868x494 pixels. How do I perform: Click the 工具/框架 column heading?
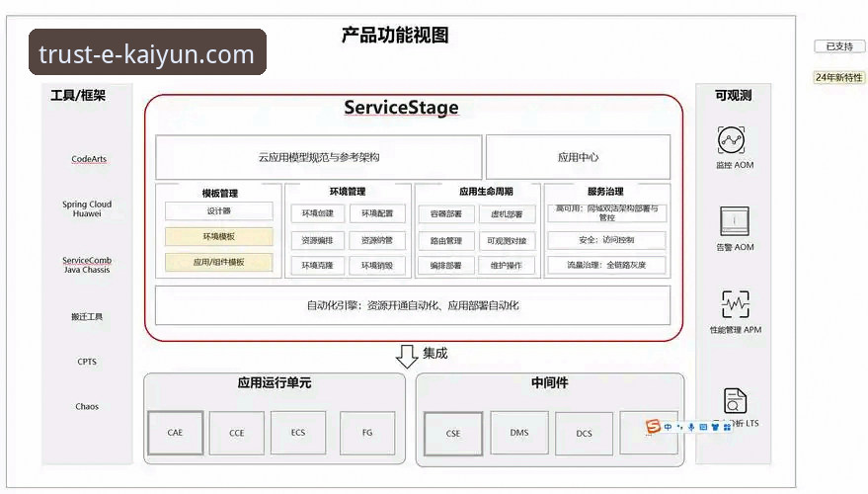point(78,96)
